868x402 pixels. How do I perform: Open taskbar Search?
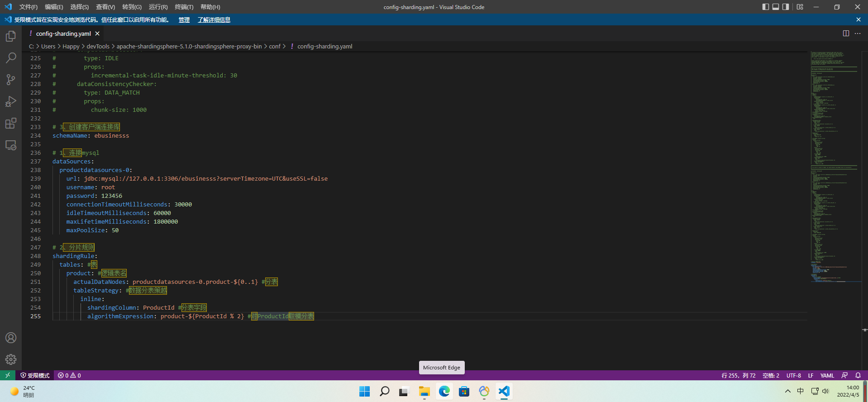385,392
